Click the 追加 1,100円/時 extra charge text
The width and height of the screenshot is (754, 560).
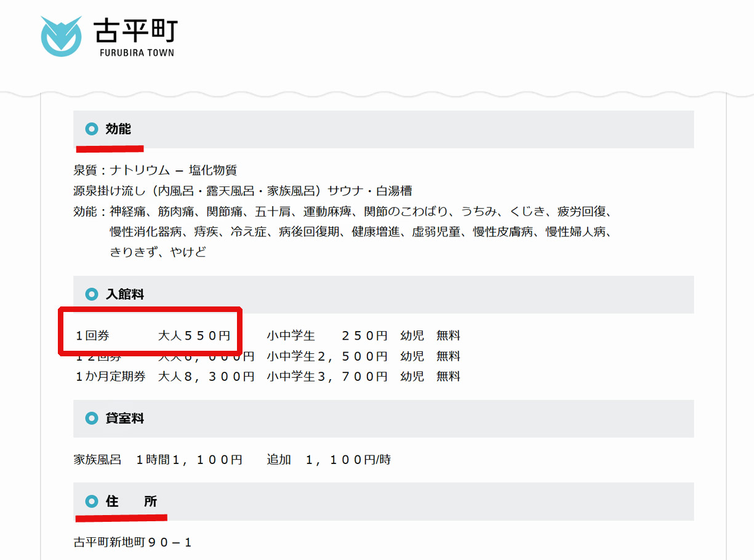coord(328,460)
